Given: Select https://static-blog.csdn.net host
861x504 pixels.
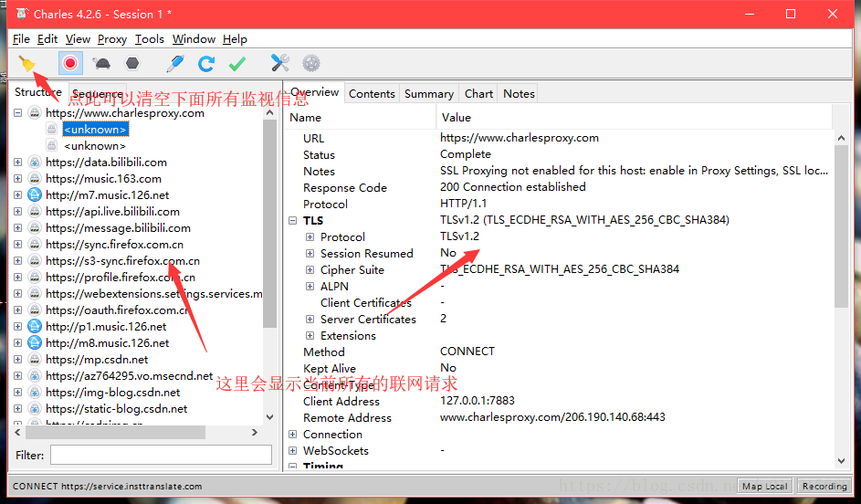Looking at the screenshot, I should 116,409.
